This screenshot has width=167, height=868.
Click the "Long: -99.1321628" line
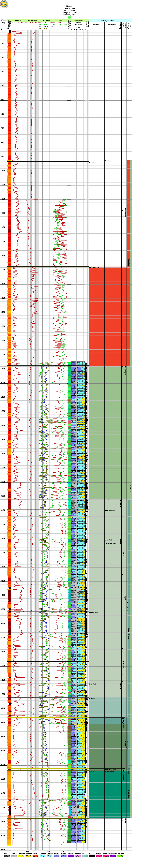(70, 12)
